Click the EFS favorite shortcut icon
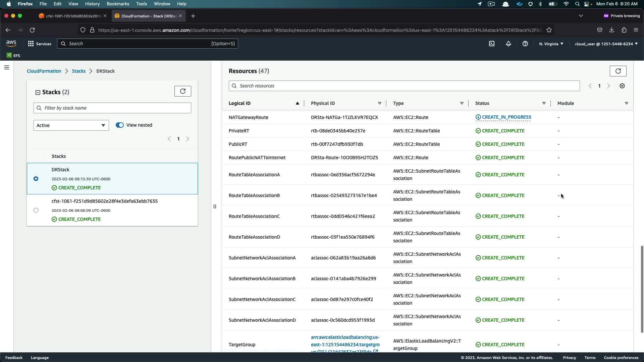The height and width of the screenshot is (362, 644). (9, 55)
